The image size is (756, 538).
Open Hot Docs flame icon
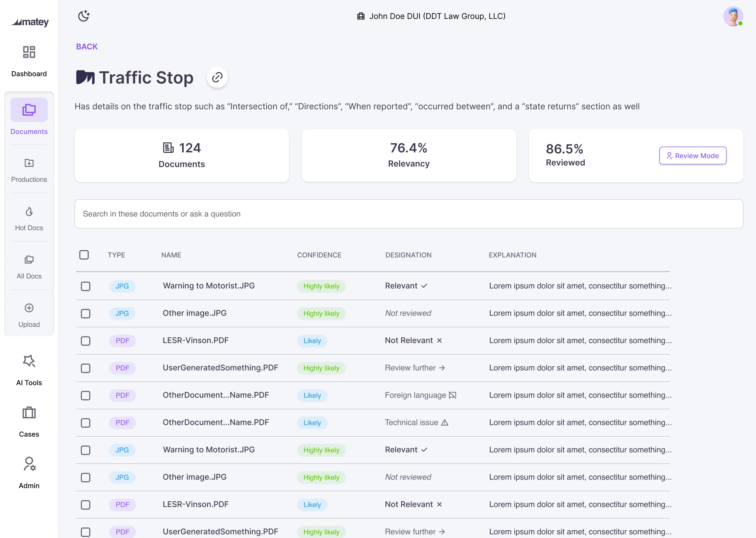pyautogui.click(x=29, y=211)
